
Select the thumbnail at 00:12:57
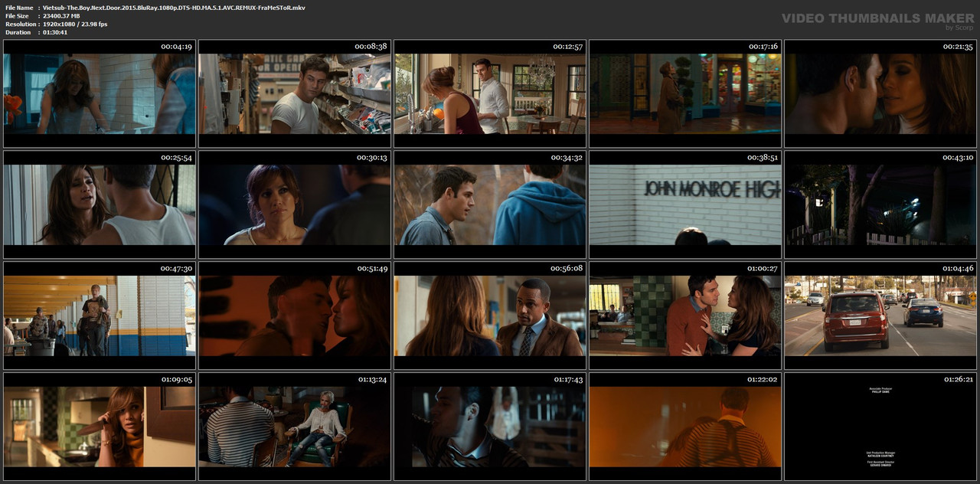coord(490,94)
